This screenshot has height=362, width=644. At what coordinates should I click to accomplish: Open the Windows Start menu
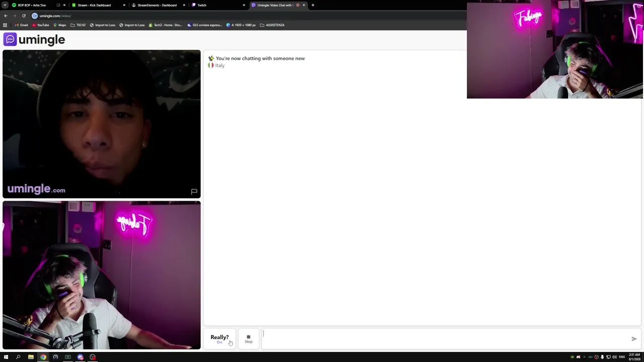[x=6, y=357]
